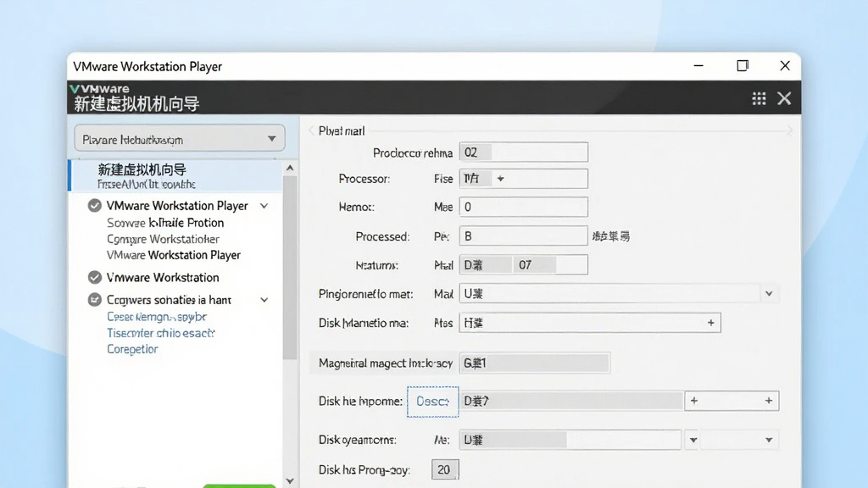Click the Processed input field showing B
Image resolution: width=868 pixels, height=488 pixels.
click(x=524, y=236)
